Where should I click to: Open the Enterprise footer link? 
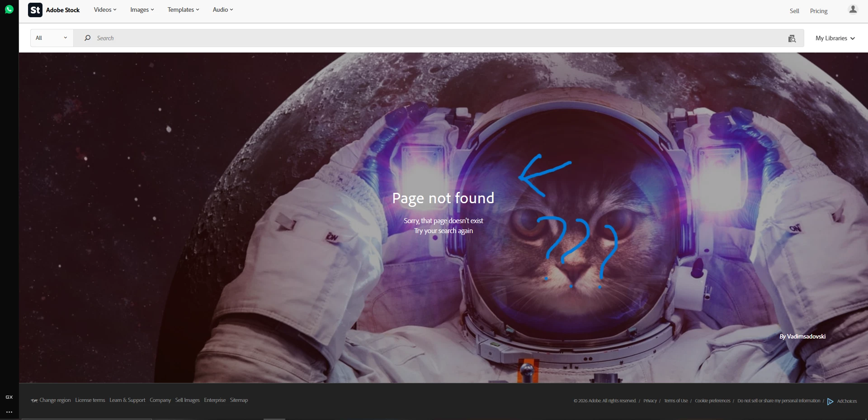[x=215, y=400]
